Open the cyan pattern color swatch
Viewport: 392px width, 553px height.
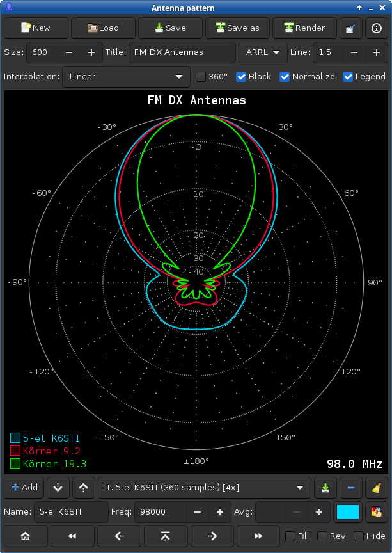tap(348, 512)
